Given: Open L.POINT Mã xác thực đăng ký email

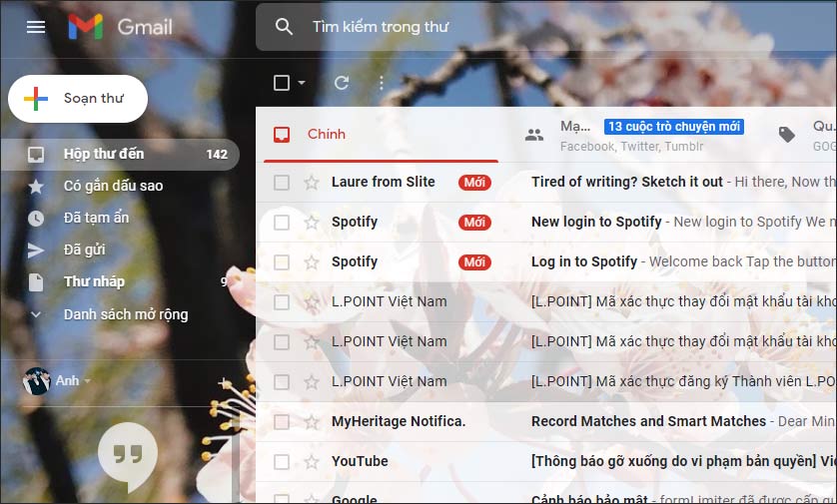Looking at the screenshot, I should click(683, 382).
